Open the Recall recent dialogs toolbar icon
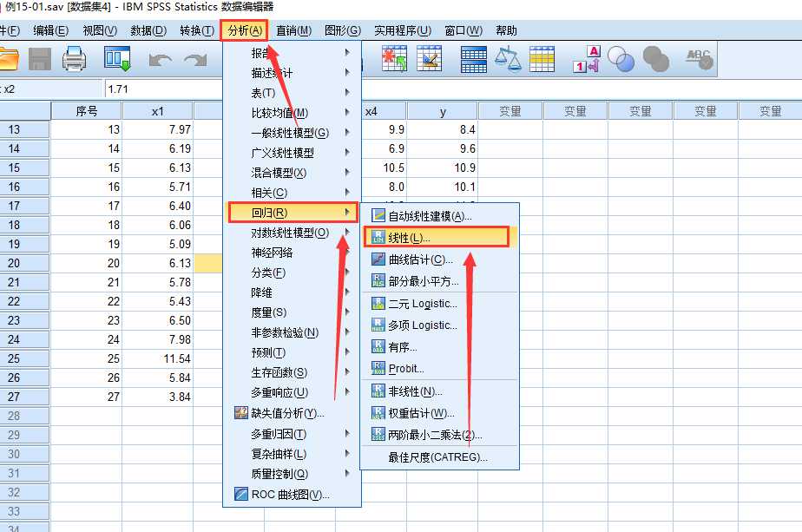This screenshot has height=532, width=802. coord(118,58)
